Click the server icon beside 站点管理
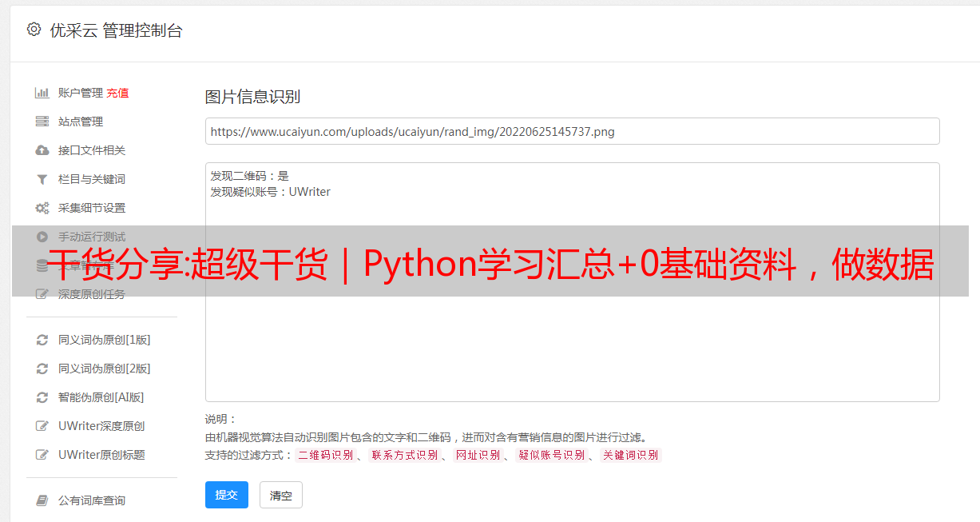This screenshot has width=980, height=522. tap(42, 122)
